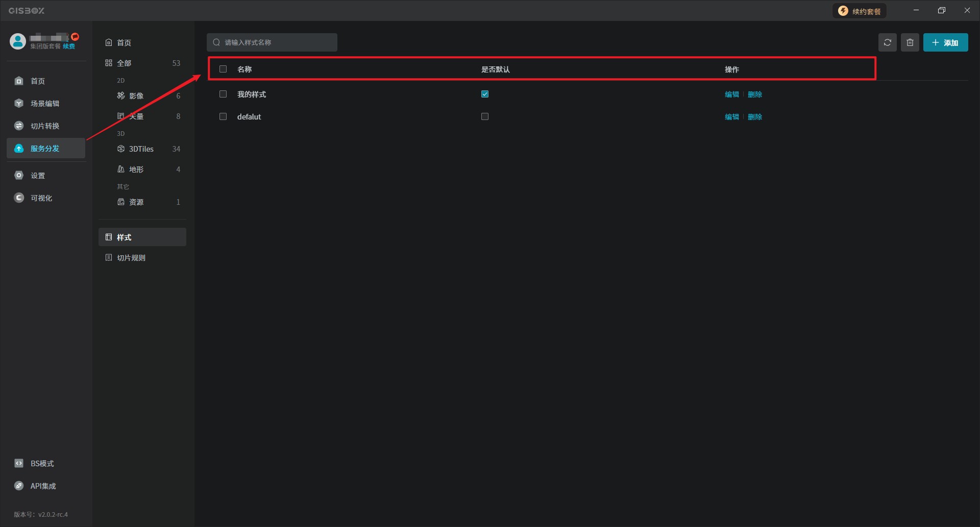Open Scene Editor (场景编辑) in sidebar
This screenshot has height=527, width=980.
(45, 104)
